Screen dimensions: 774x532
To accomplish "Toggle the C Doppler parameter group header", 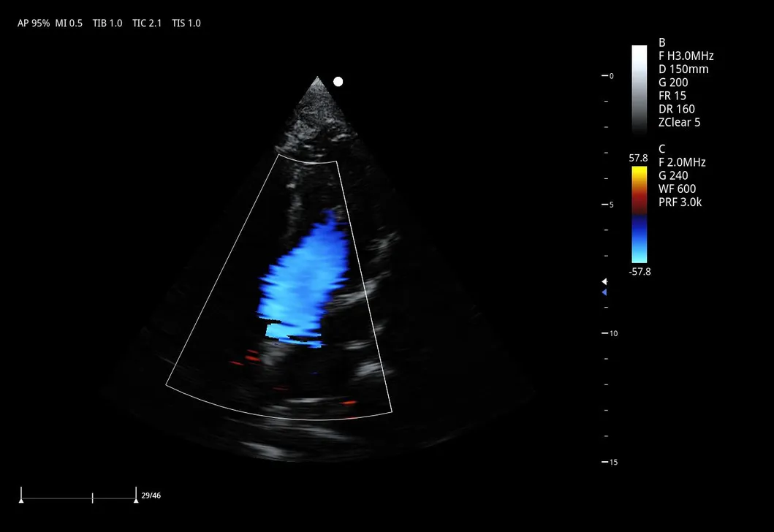I will [x=661, y=148].
